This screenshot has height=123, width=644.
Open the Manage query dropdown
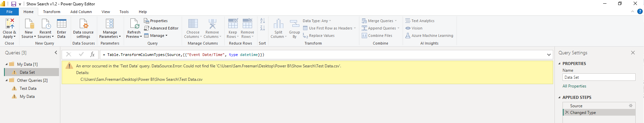(x=156, y=36)
